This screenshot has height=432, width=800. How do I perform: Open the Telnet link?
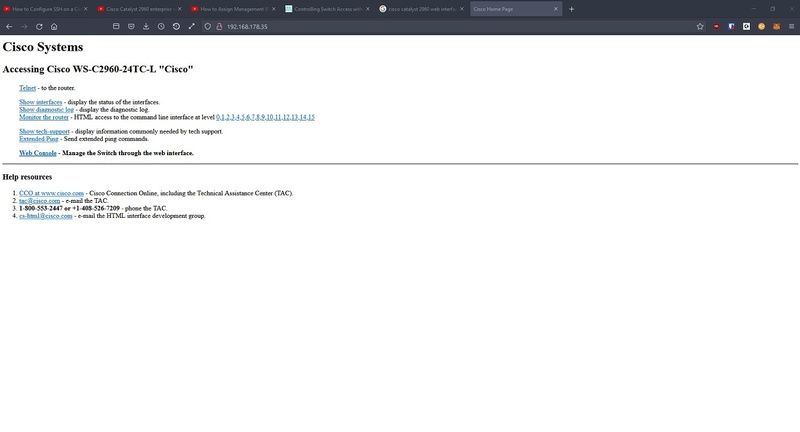click(x=28, y=88)
